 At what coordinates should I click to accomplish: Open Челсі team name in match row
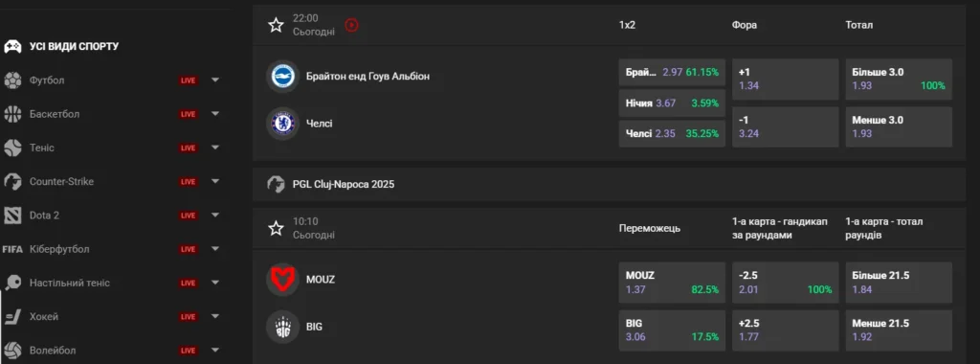tap(320, 124)
